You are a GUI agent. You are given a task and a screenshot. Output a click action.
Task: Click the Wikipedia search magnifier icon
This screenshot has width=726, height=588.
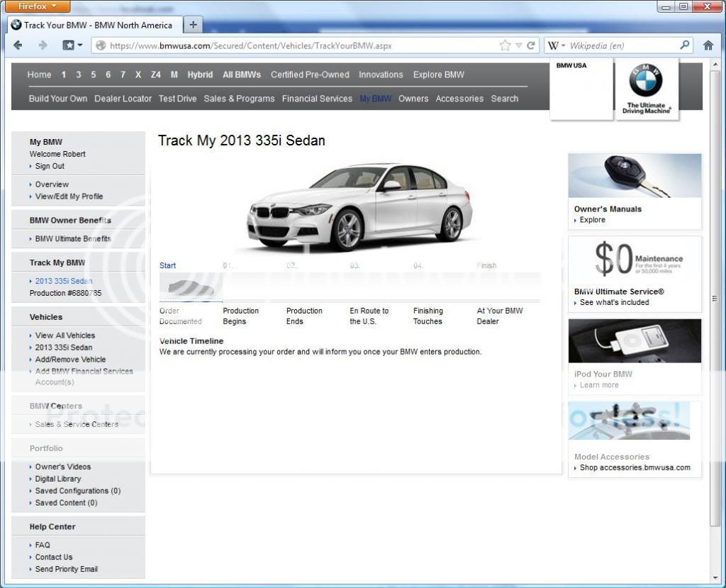coord(683,45)
